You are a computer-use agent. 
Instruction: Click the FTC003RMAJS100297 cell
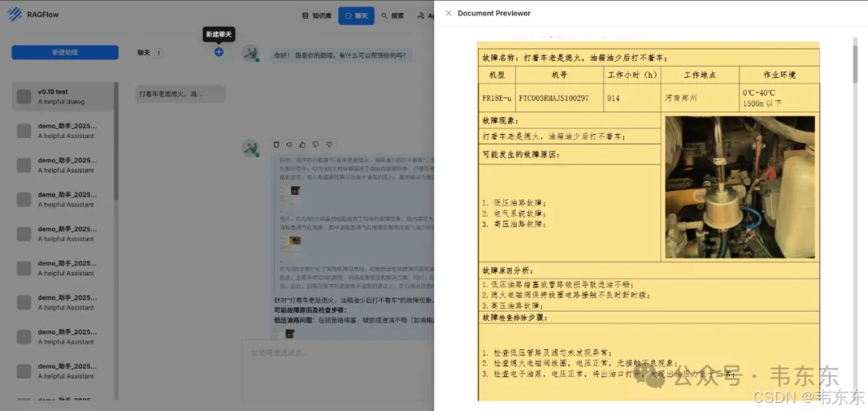[559, 99]
